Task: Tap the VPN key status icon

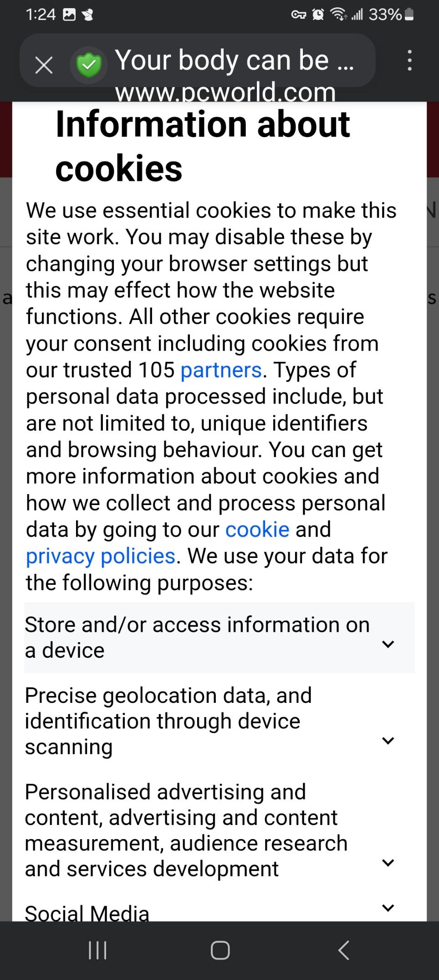Action: [x=299, y=15]
